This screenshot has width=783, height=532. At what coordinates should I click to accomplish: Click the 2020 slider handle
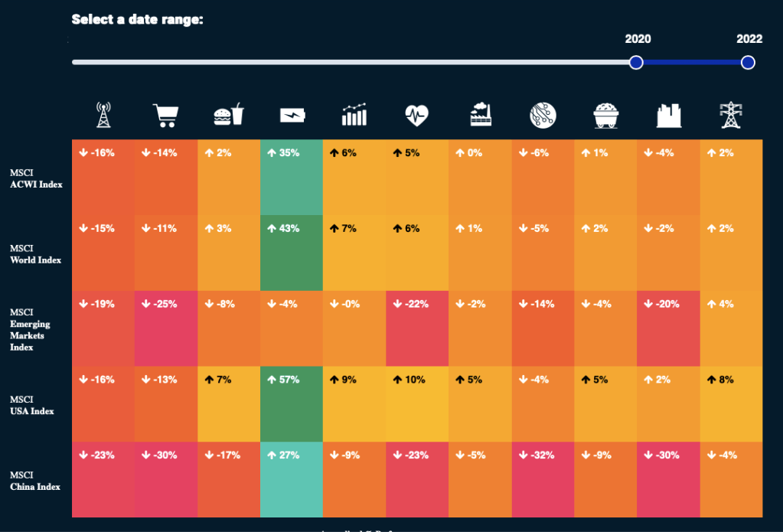(636, 63)
